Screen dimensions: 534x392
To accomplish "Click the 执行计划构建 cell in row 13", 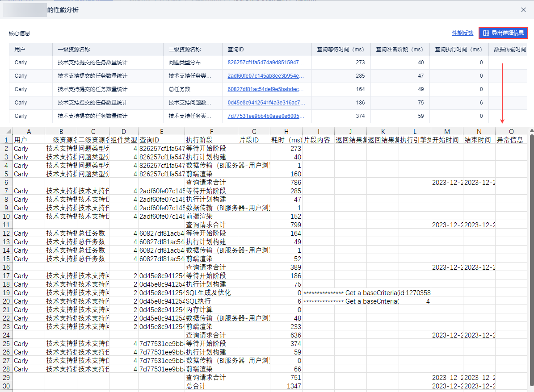I will 211,242.
